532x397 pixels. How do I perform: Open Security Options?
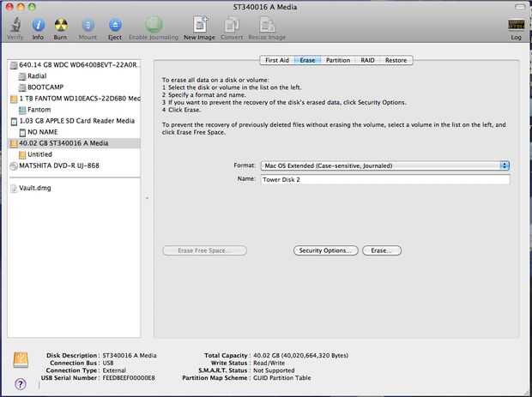[325, 250]
